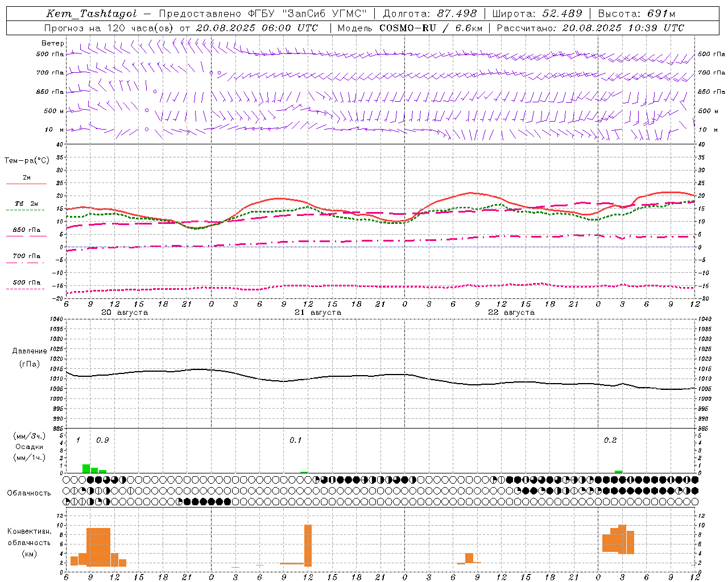The image size is (728, 582).
Task: Click the 'Td 2м' legend label
Action: [26, 203]
